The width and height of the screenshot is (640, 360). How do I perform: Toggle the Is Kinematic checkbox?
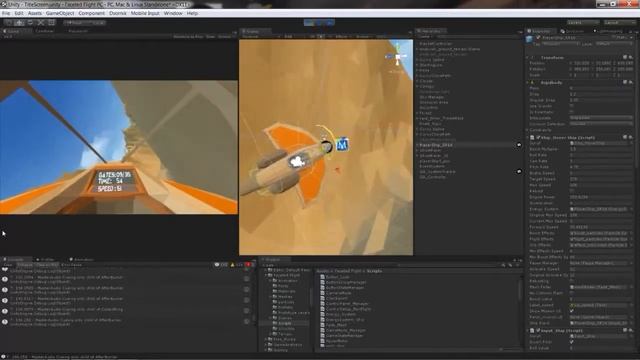point(571,112)
